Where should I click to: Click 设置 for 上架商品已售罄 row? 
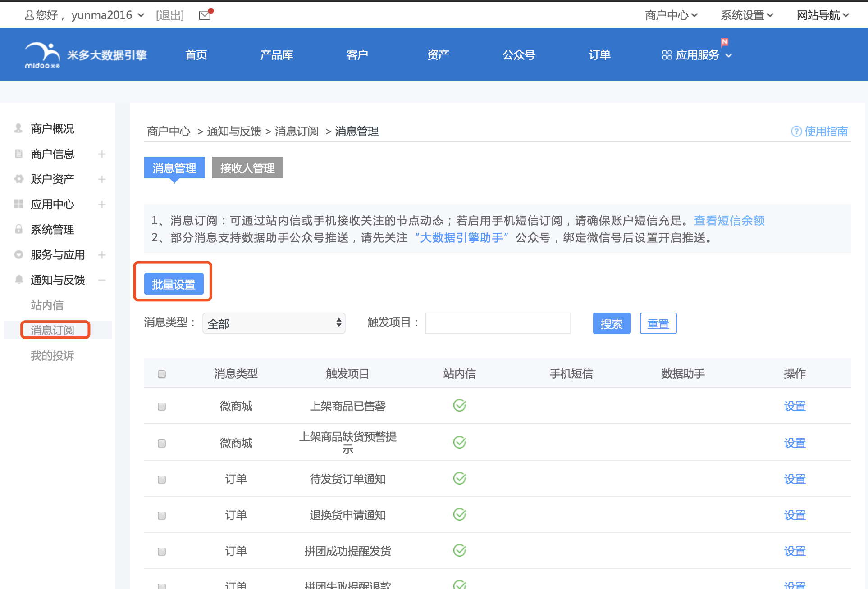pos(795,406)
